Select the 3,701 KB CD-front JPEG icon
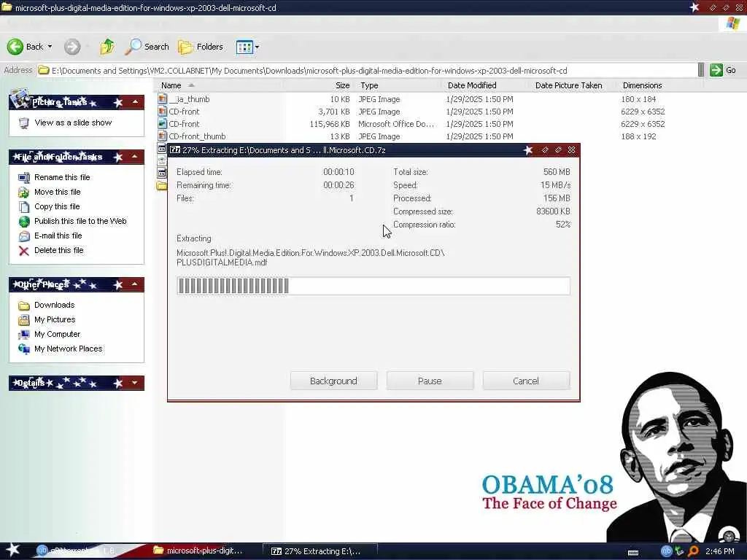 [x=163, y=112]
